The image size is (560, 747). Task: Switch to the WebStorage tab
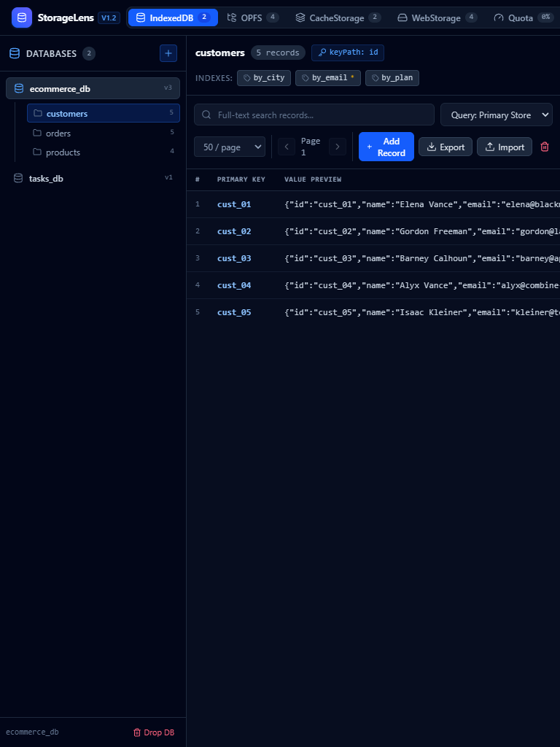[x=437, y=18]
